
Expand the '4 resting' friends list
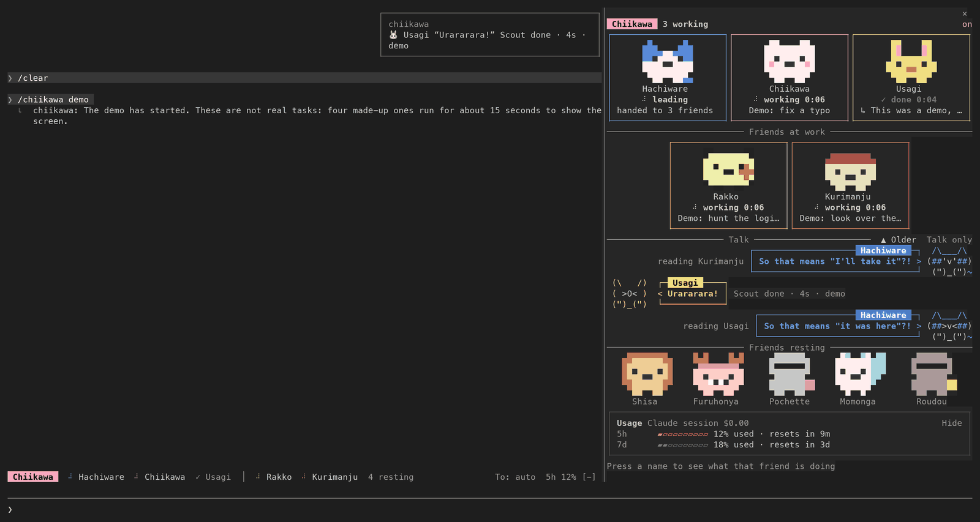point(390,477)
